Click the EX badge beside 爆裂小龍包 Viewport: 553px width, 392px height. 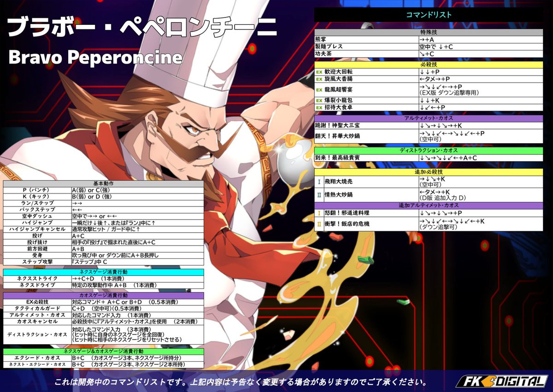[319, 100]
